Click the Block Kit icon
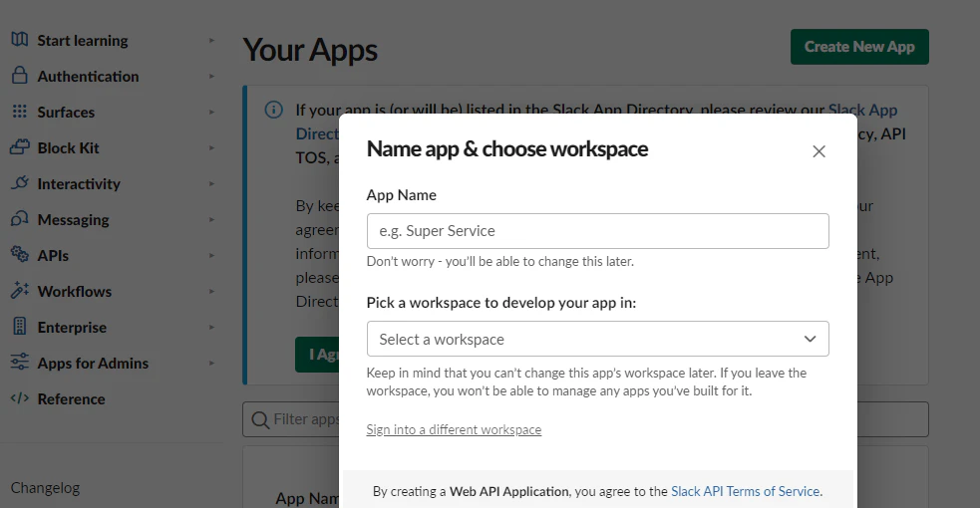 [x=19, y=147]
